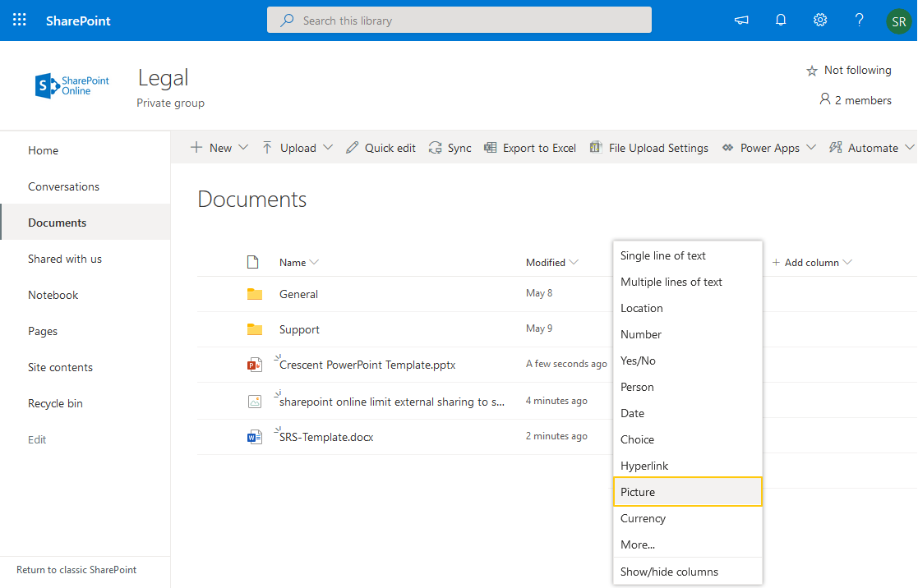Open the Recycle bin page
Screen dimensions: 918x588
coord(55,403)
